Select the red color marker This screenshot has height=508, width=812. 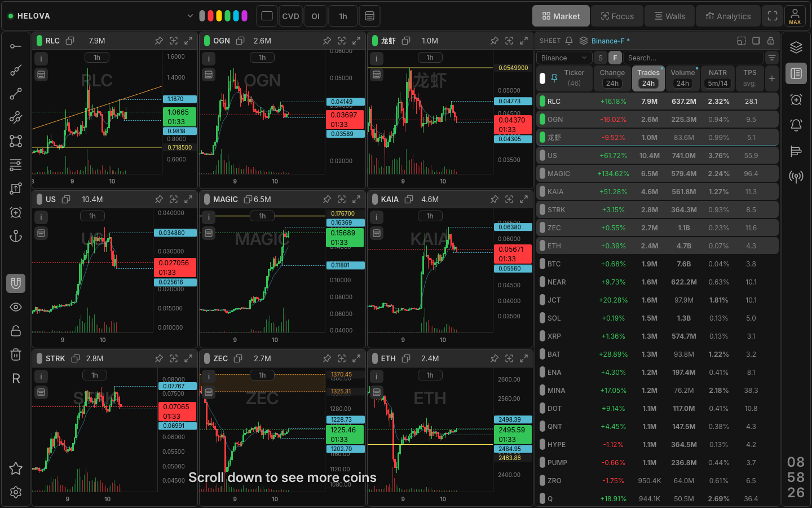pyautogui.click(x=211, y=16)
